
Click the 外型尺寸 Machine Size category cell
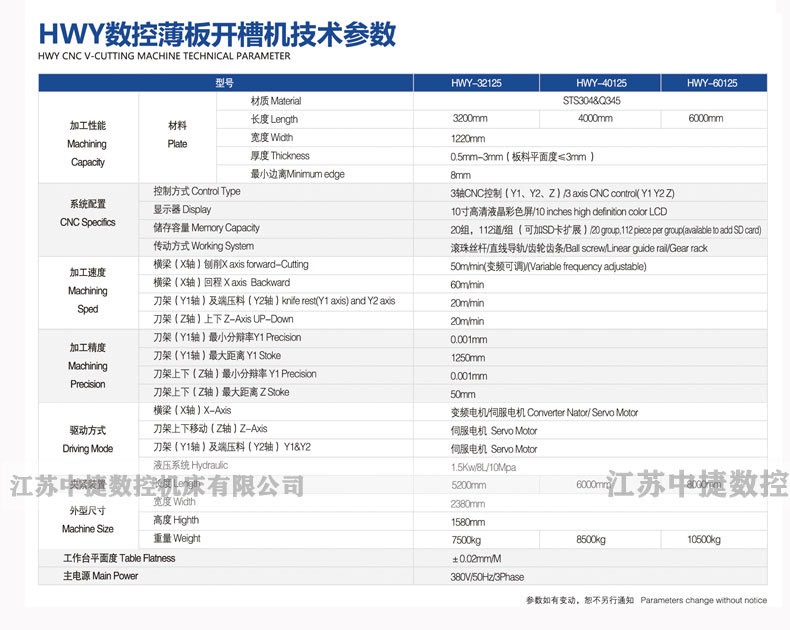(x=88, y=520)
